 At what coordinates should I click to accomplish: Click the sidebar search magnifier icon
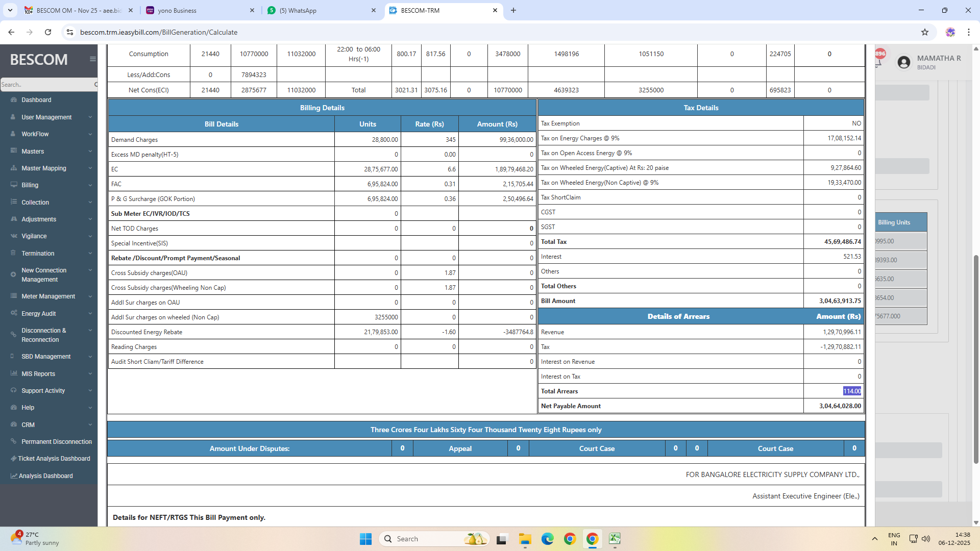click(95, 85)
